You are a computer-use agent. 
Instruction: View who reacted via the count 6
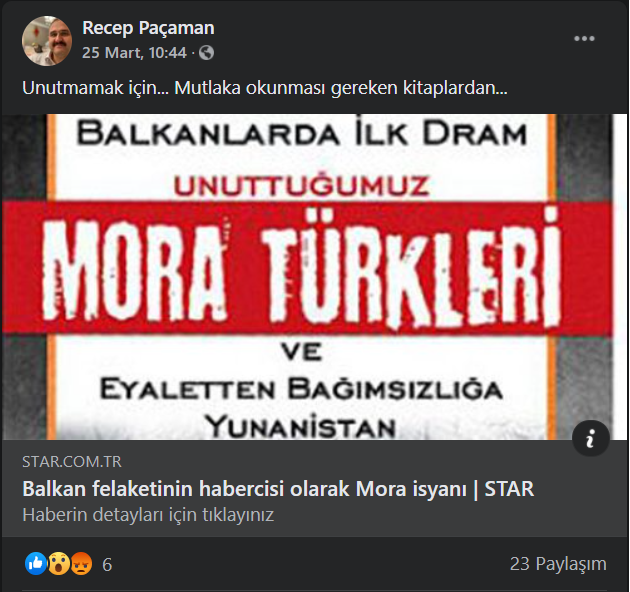[107, 565]
